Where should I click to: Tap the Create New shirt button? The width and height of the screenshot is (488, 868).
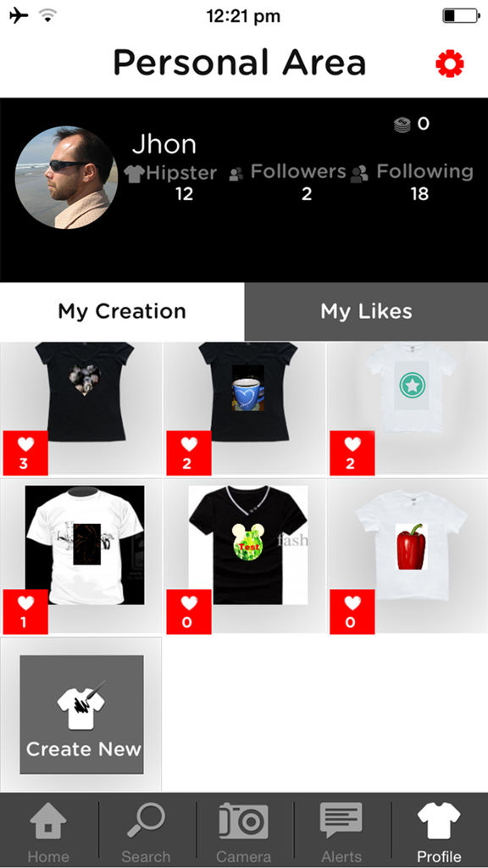click(x=82, y=714)
